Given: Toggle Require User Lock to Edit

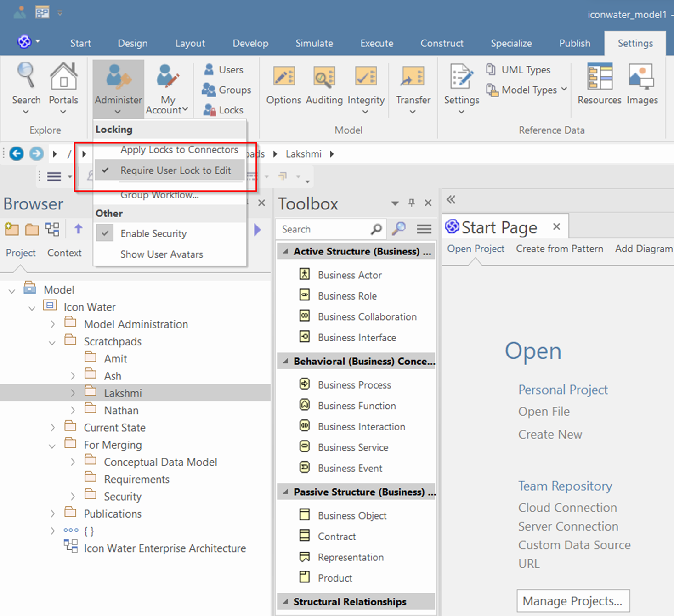Looking at the screenshot, I should (175, 170).
